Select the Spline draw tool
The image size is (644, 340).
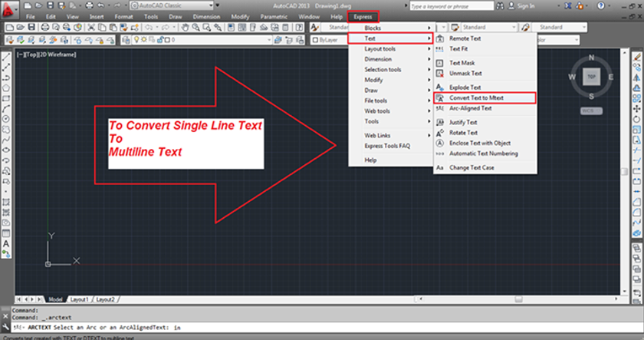point(6,140)
